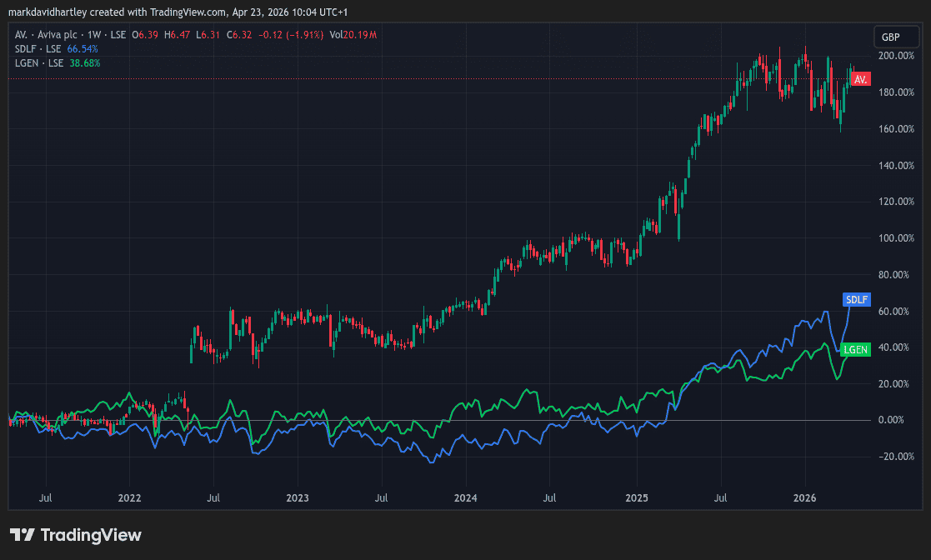The image size is (931, 560).
Task: Click the blue SDLF series label
Action: (857, 299)
